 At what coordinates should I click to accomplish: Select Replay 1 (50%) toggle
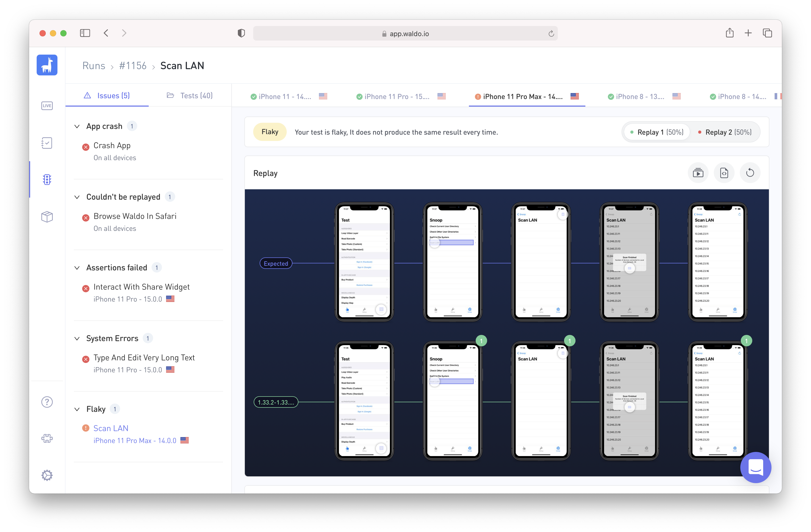click(x=657, y=132)
